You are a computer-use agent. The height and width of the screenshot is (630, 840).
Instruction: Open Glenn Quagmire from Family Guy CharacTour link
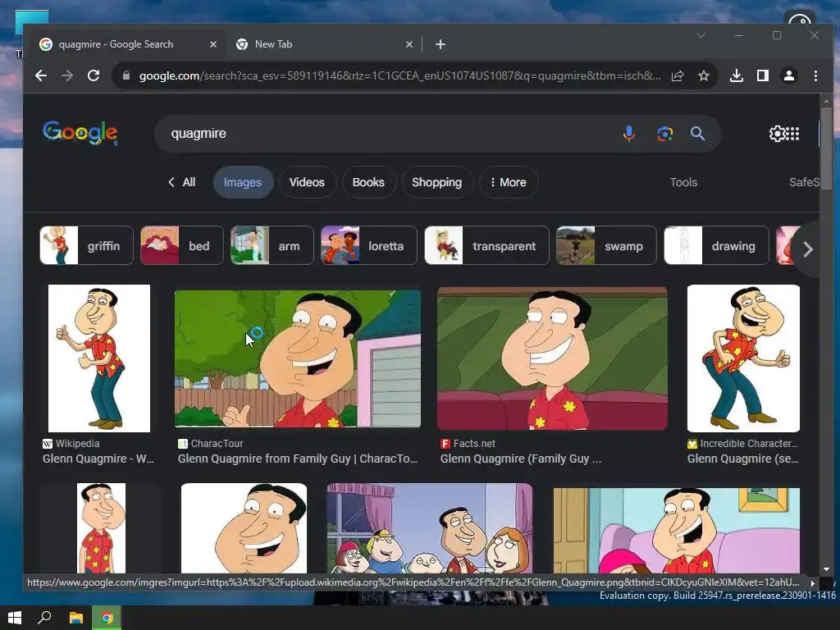pos(297,459)
